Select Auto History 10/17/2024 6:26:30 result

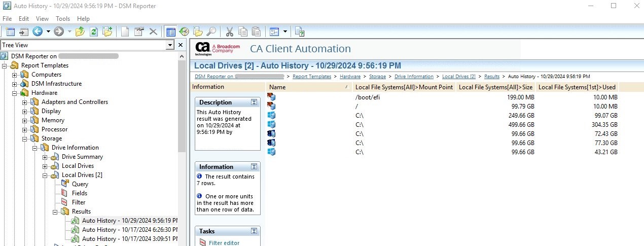130,230
